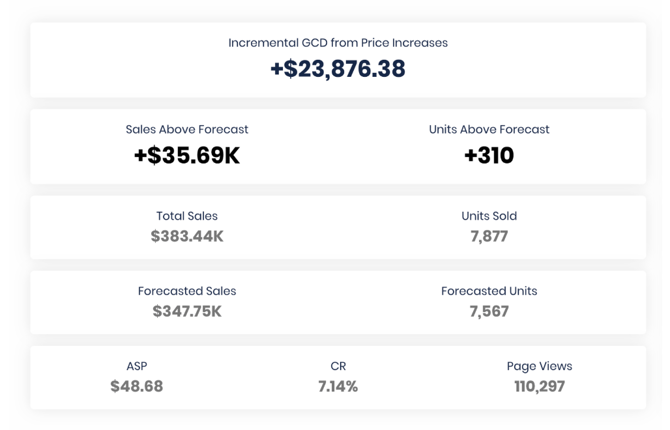Select the +$35.69K sales above forecast value
The image size is (670, 430).
pyautogui.click(x=187, y=156)
